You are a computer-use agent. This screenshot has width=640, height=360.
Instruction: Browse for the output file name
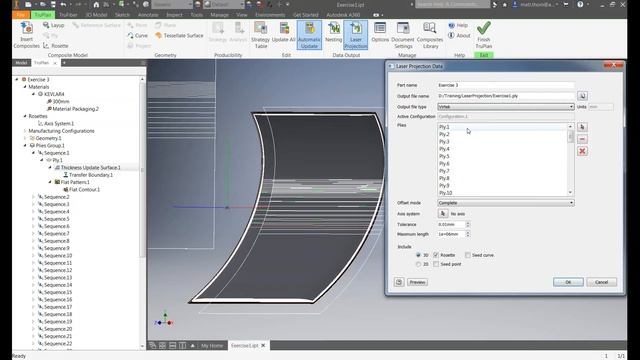point(582,96)
